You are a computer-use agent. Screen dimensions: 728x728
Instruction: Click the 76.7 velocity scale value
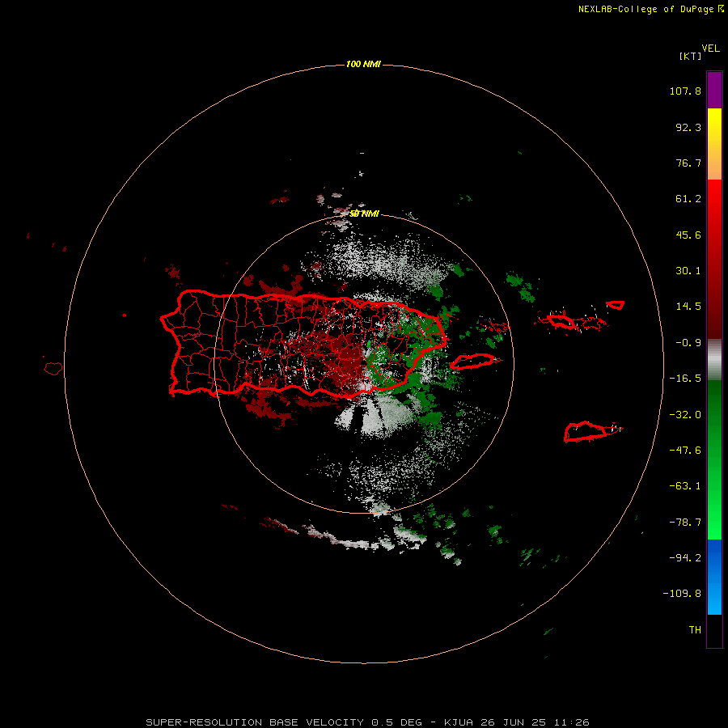(x=688, y=163)
